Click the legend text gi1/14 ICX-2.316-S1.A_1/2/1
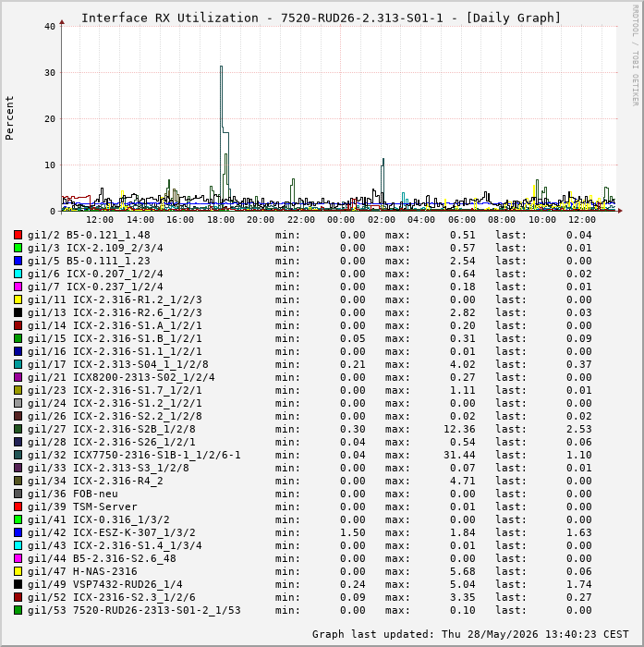 click(x=115, y=325)
